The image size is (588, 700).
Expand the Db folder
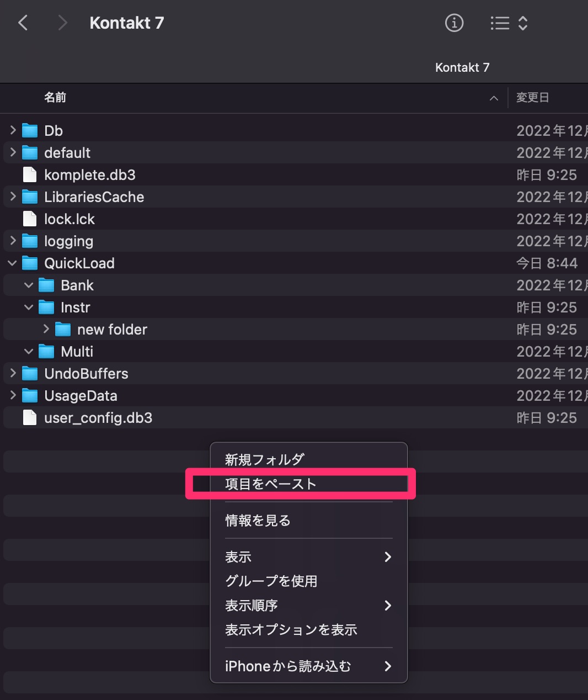click(x=13, y=130)
